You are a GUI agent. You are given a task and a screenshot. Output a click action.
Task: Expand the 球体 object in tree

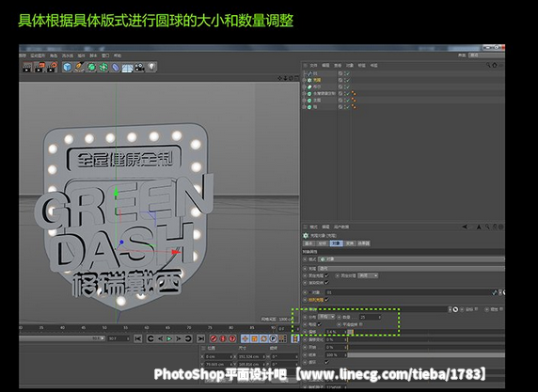304,86
